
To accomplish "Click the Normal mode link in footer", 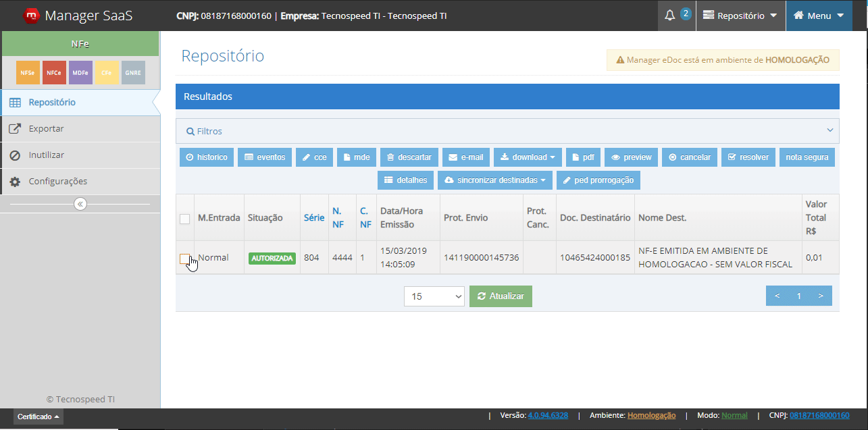I will (x=734, y=415).
